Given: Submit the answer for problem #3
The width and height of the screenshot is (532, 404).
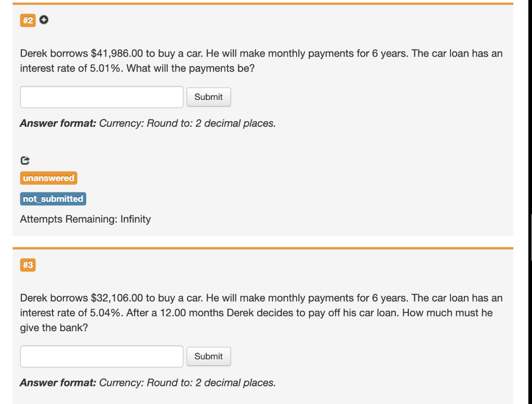Looking at the screenshot, I should [x=208, y=356].
